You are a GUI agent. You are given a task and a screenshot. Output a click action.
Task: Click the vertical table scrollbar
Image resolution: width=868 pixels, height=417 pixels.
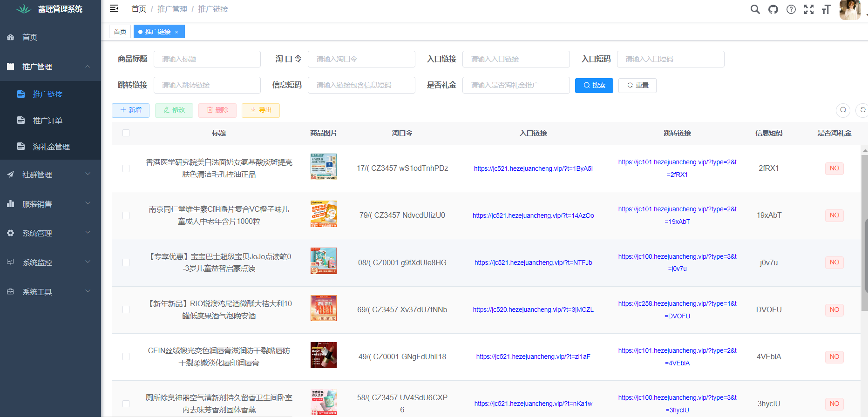(865, 233)
